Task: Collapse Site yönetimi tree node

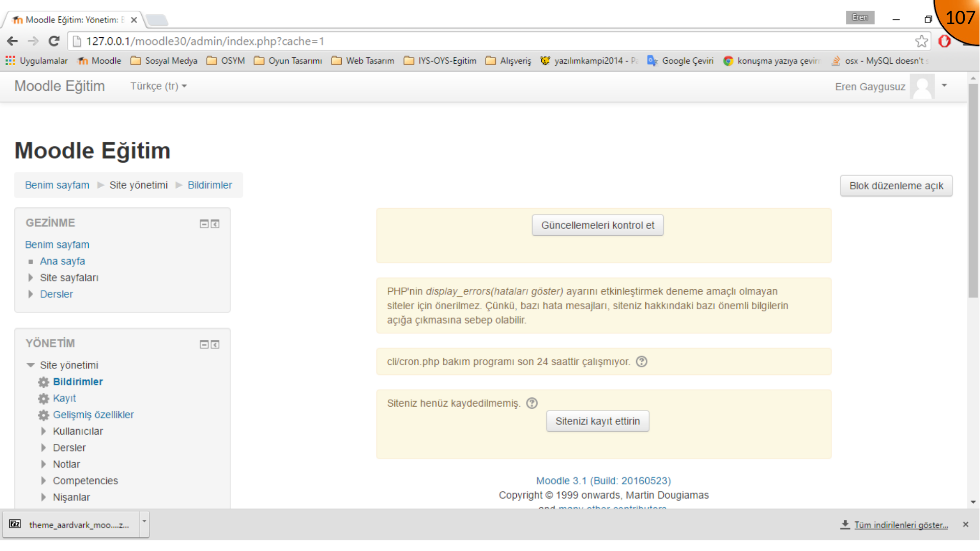Action: [x=31, y=365]
